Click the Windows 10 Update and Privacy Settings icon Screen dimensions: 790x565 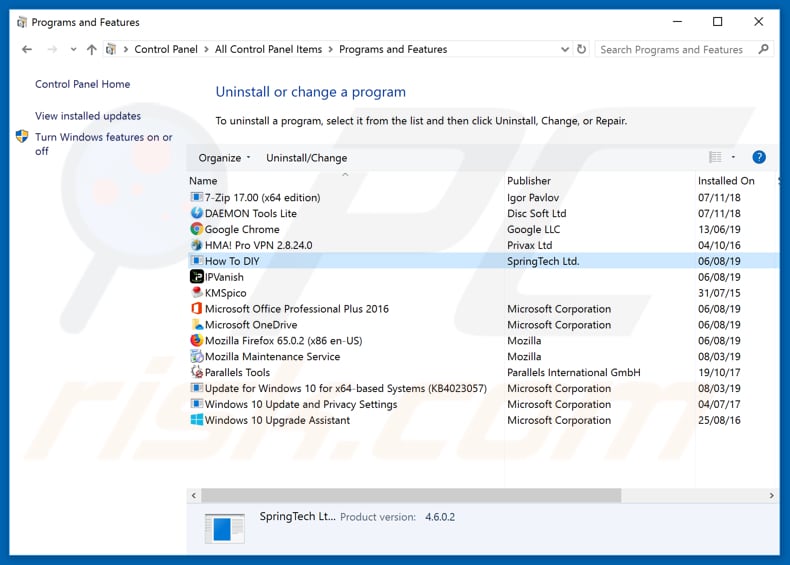[x=196, y=404]
